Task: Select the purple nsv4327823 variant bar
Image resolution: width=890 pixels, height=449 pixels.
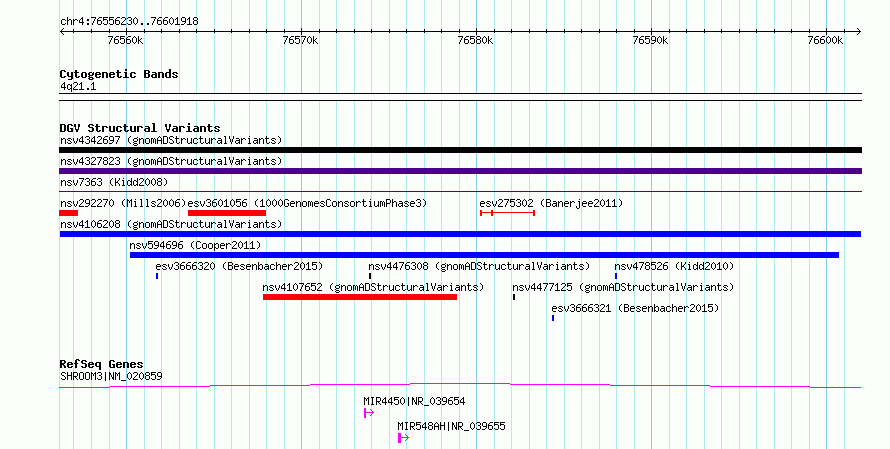Action: coord(460,171)
